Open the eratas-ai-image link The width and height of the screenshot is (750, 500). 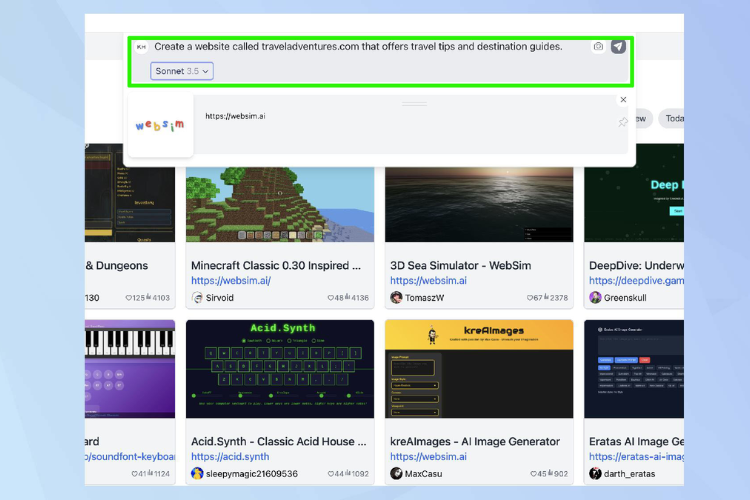point(636,457)
